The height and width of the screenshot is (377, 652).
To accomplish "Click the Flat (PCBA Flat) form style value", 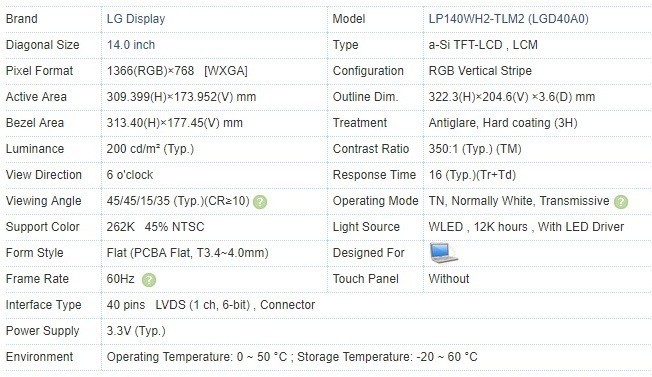I will (x=188, y=253).
